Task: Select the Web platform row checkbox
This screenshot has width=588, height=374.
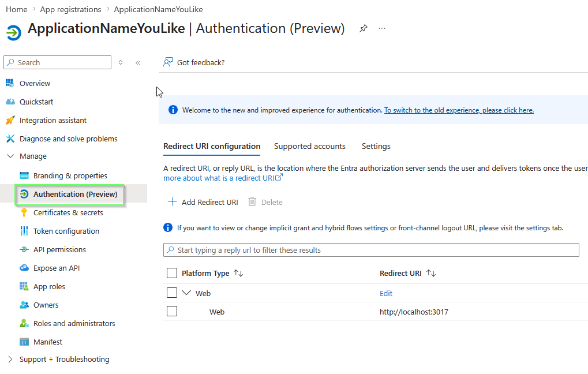Action: tap(171, 293)
